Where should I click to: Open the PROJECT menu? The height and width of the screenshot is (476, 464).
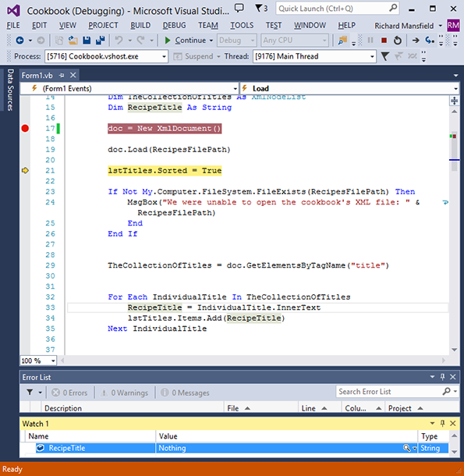(103, 25)
